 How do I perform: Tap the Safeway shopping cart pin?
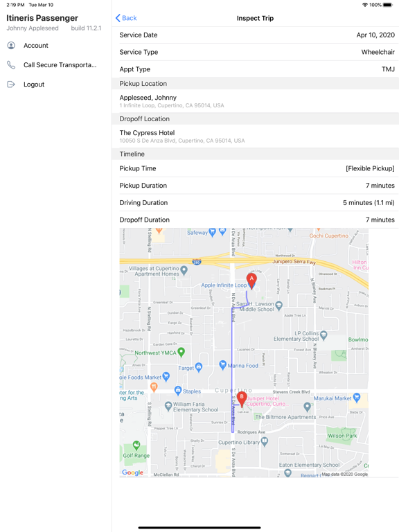pyautogui.click(x=213, y=233)
